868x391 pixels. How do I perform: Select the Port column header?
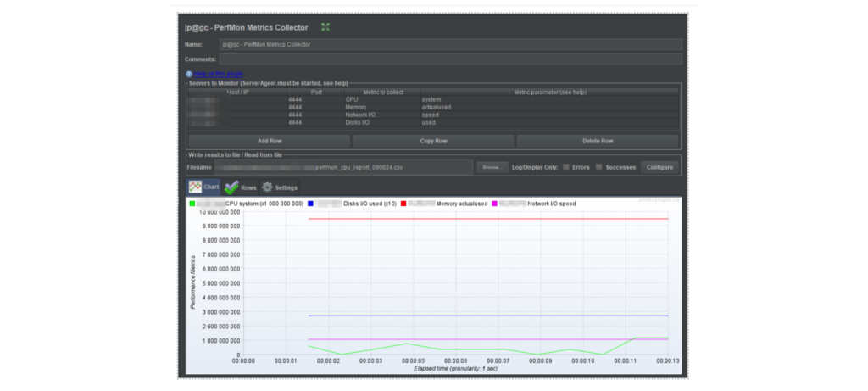[x=316, y=92]
